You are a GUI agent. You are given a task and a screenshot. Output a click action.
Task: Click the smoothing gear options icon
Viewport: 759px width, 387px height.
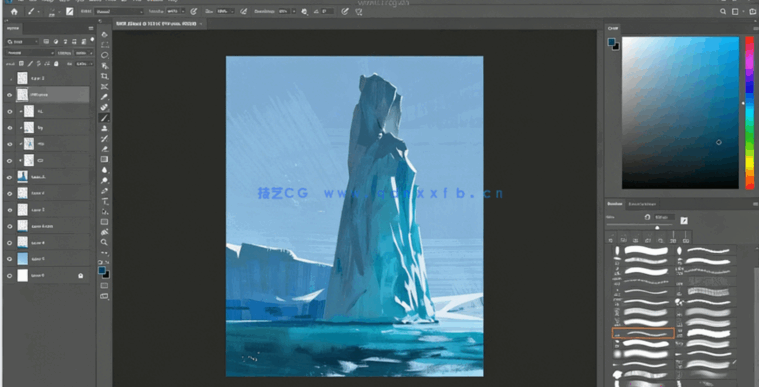coord(304,12)
